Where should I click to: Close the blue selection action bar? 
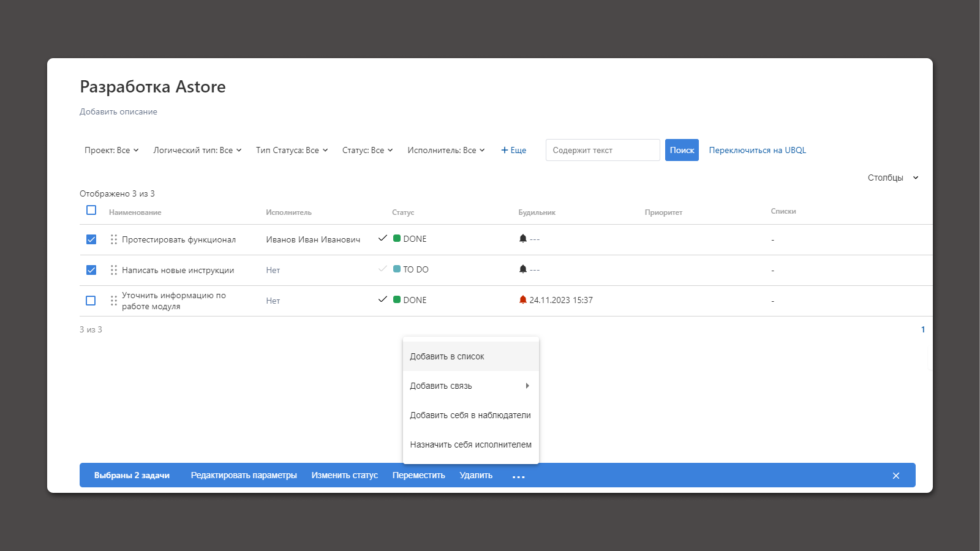point(896,476)
